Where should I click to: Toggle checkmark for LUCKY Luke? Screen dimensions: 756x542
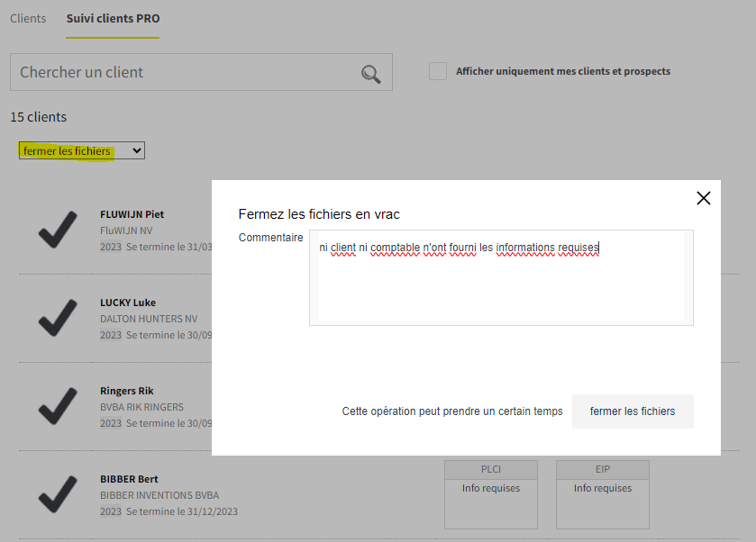pyautogui.click(x=58, y=319)
